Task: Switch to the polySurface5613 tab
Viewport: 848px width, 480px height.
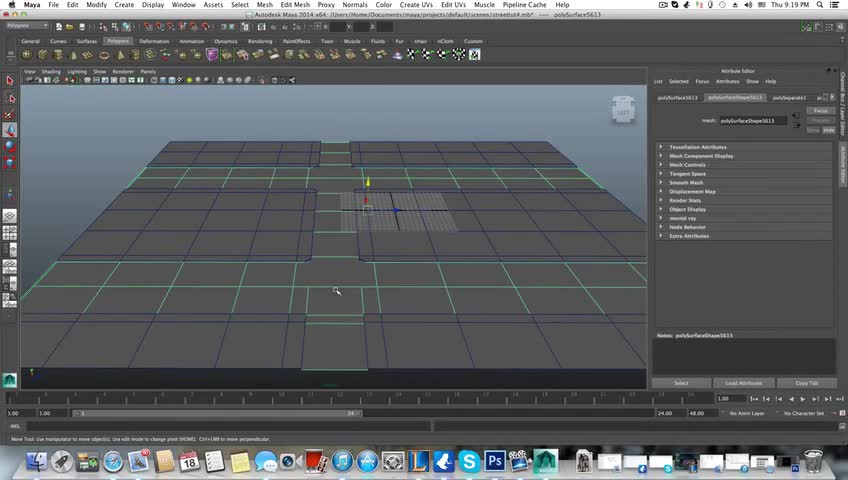Action: [x=677, y=98]
